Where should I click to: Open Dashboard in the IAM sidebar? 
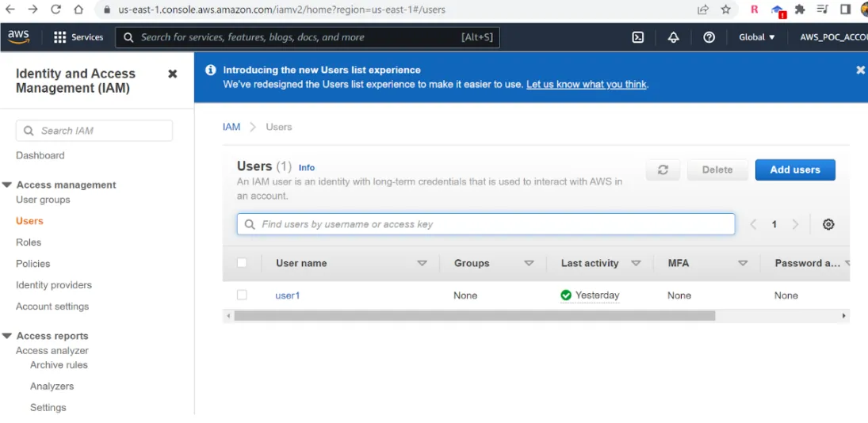pyautogui.click(x=40, y=155)
